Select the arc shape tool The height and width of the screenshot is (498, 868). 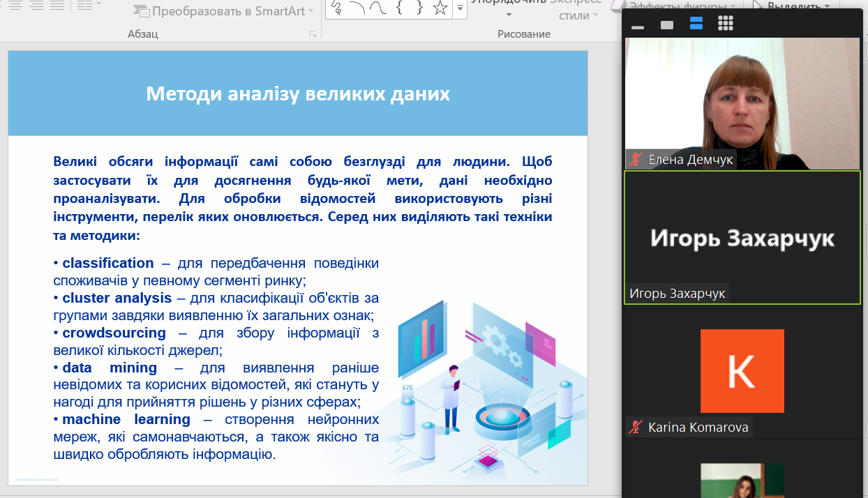357,8
